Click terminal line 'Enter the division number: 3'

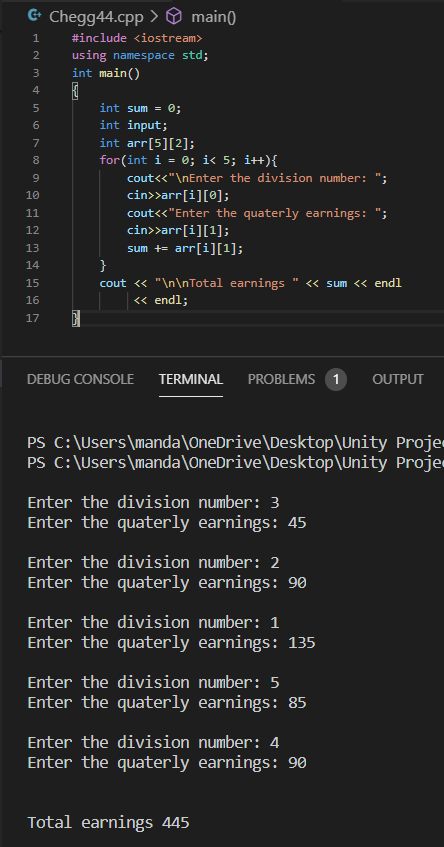[x=153, y=502]
